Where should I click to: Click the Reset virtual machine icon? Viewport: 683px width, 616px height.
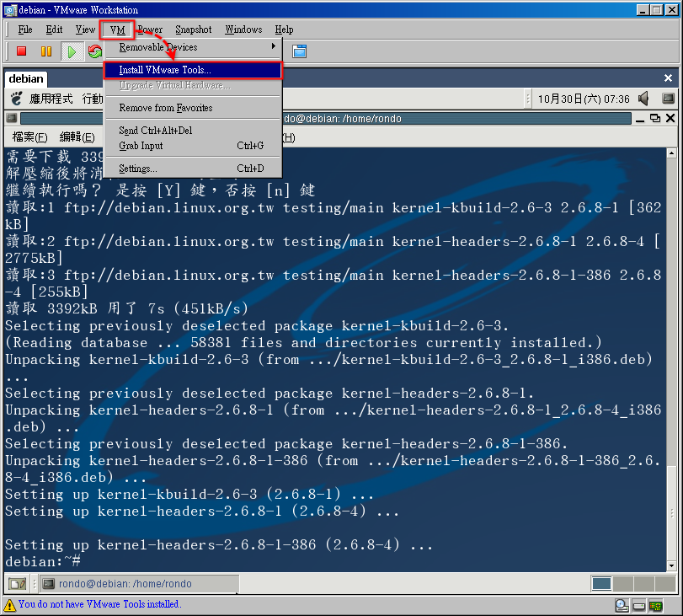(94, 51)
